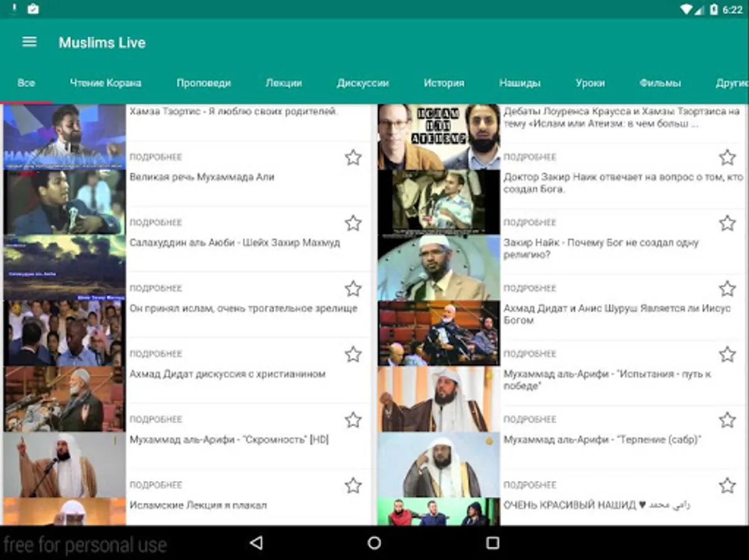Tap the Wi-Fi status icon
This screenshot has height=560, width=749.
(x=686, y=9)
